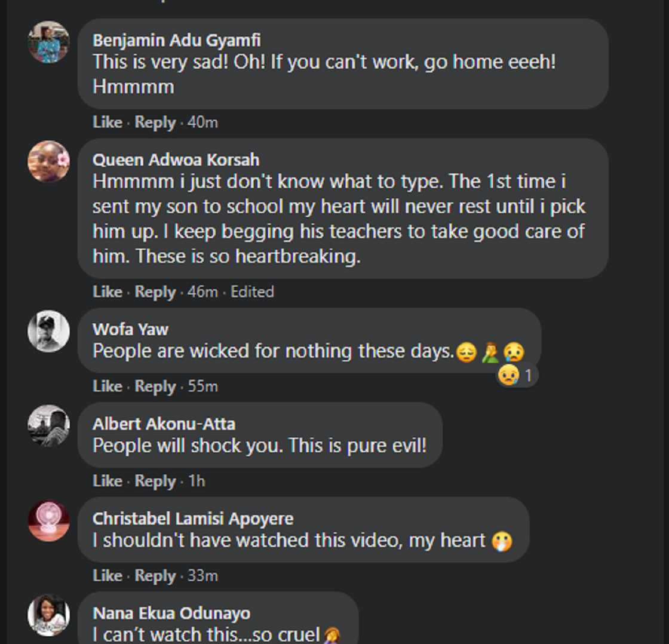Click Nana Ekua Odunayo's profile picture
Screen dimensions: 669x644
point(48,615)
